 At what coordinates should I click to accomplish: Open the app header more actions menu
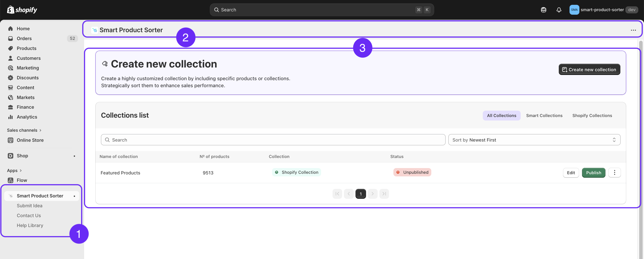(633, 30)
